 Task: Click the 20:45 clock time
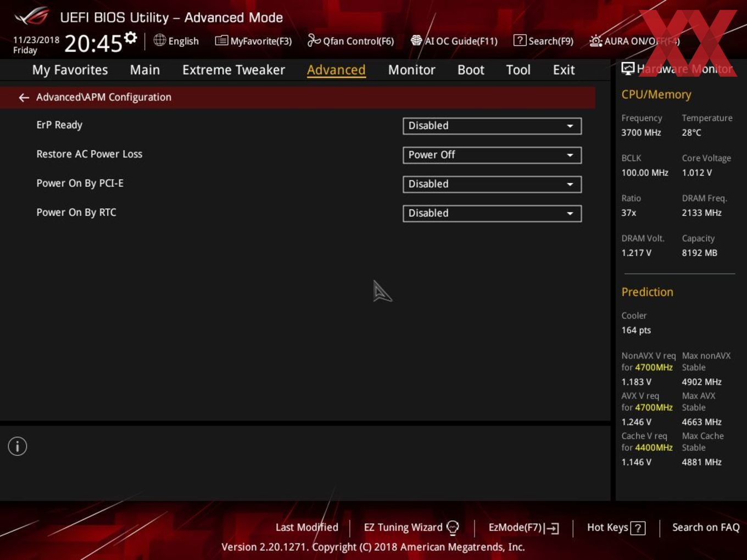coord(93,43)
